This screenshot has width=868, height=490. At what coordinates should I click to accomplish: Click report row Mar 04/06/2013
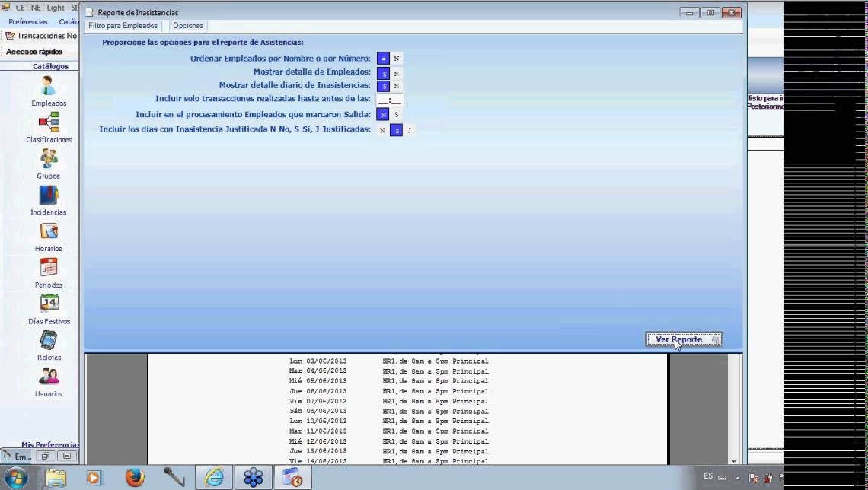point(388,371)
